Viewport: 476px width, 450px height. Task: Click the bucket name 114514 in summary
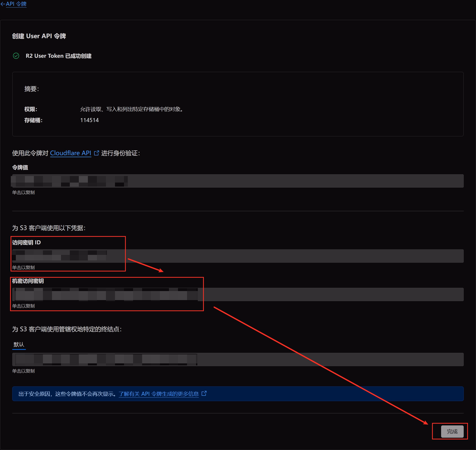pyautogui.click(x=89, y=120)
